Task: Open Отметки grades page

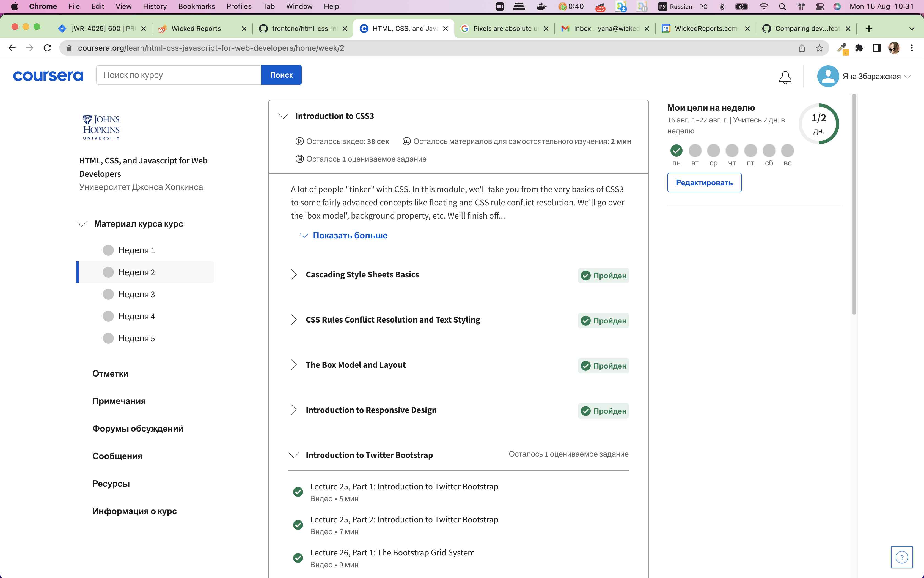Action: coord(110,373)
